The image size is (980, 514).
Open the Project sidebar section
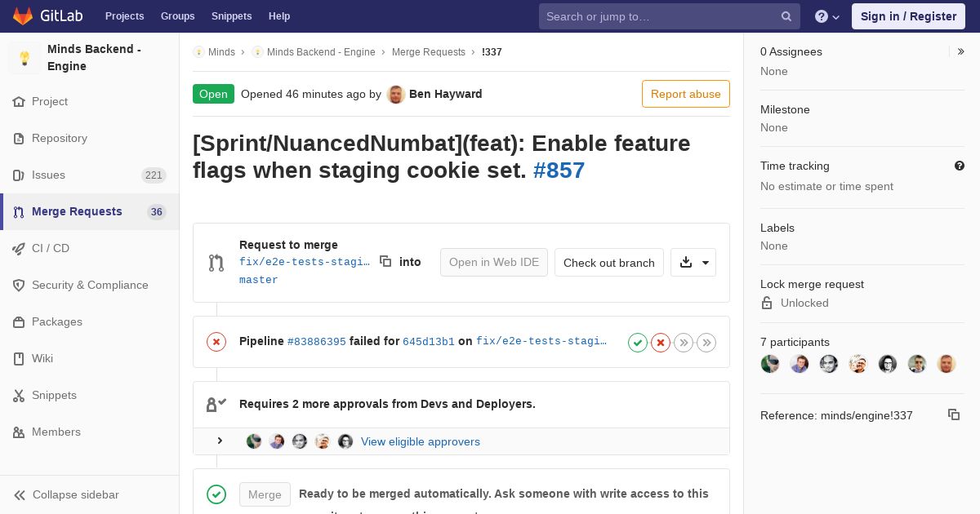(x=90, y=101)
